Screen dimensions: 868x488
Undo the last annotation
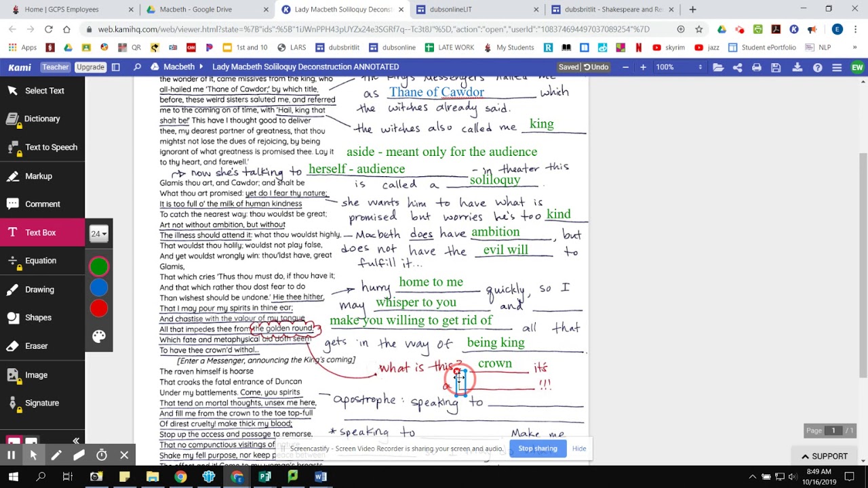pyautogui.click(x=596, y=67)
